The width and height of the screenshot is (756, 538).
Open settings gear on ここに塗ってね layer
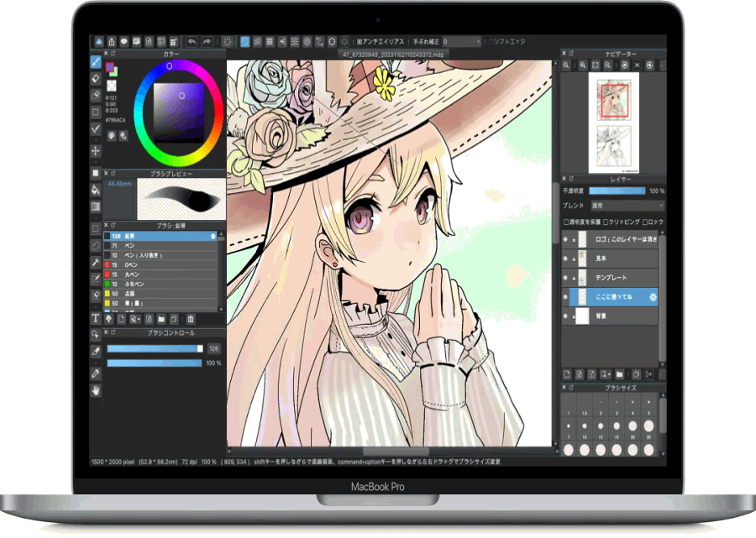(x=652, y=297)
